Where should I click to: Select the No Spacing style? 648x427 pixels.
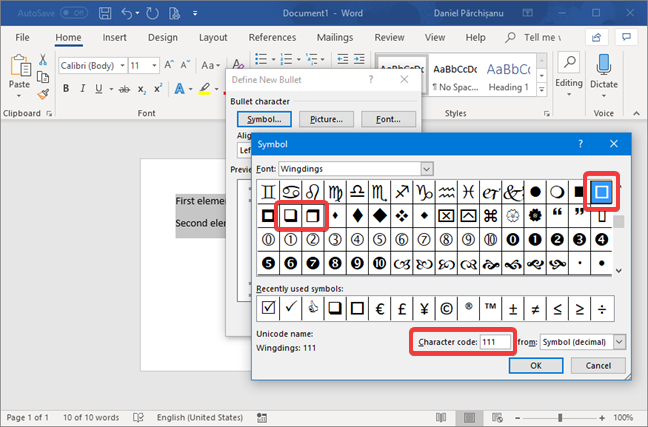[x=455, y=76]
